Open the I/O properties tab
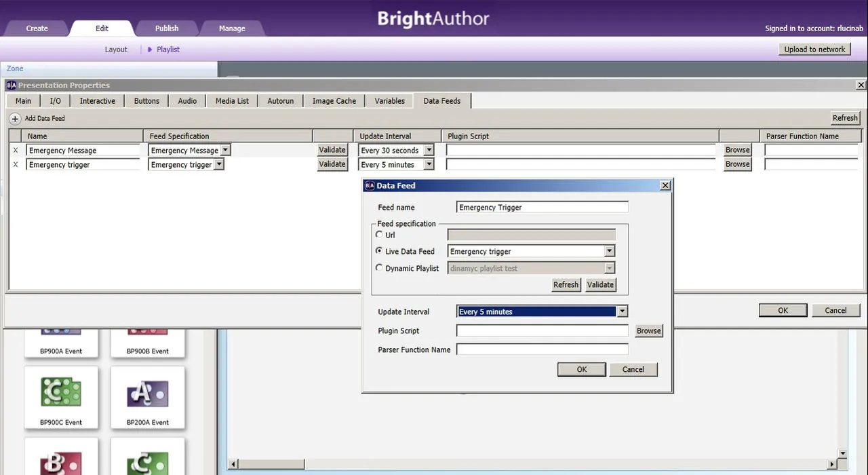This screenshot has width=868, height=475. pos(55,101)
